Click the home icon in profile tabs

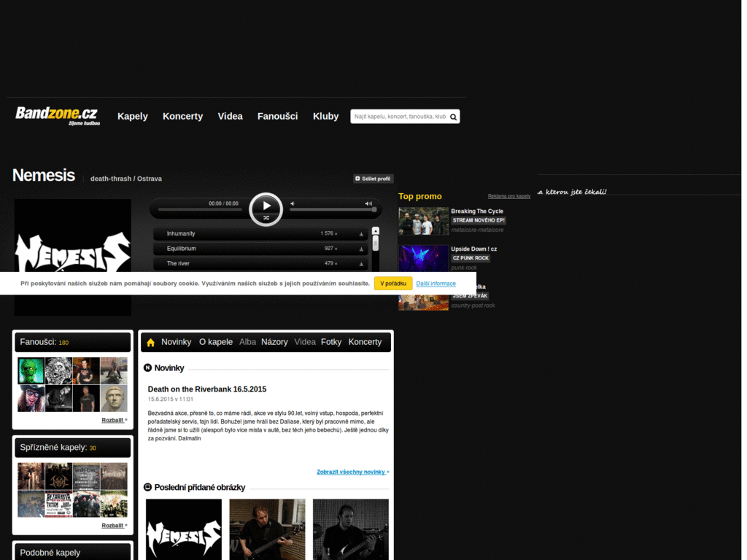click(150, 343)
